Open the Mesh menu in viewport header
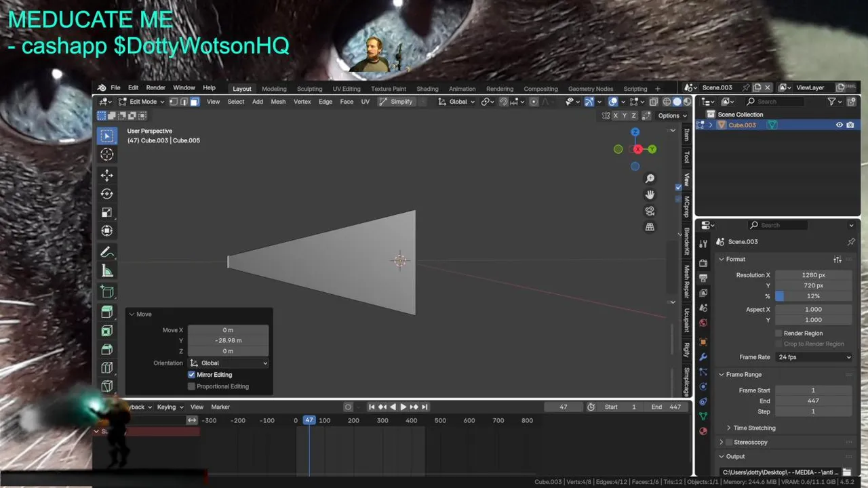 (x=278, y=102)
